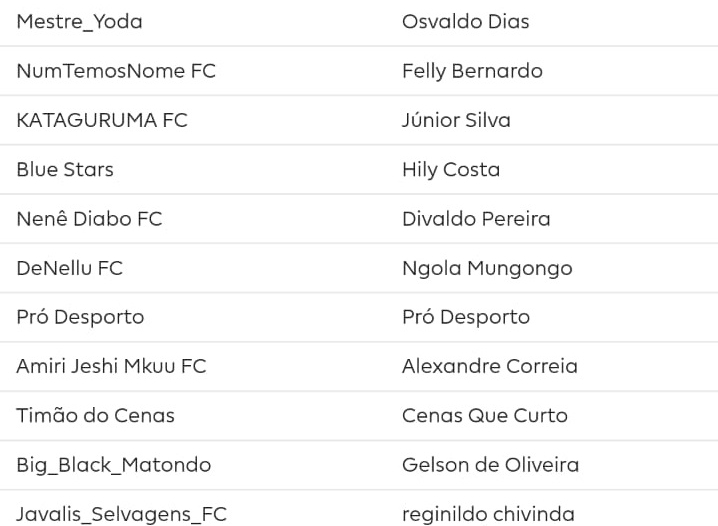718x526 pixels.
Task: Click manager name Osvaldo Dias
Action: [x=466, y=22]
